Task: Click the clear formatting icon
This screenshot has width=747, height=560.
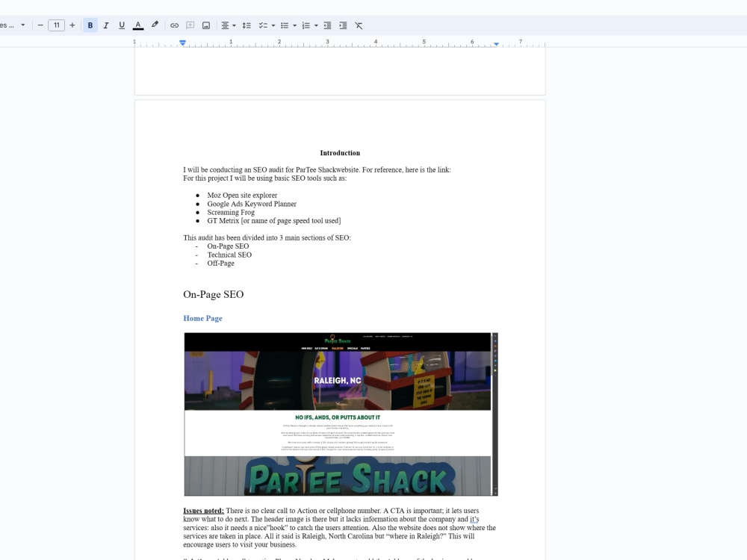Action: coord(359,25)
